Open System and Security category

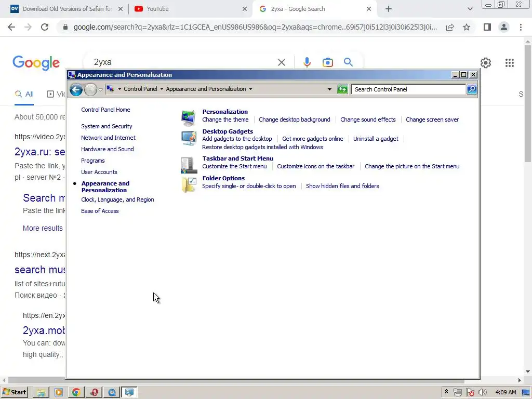pyautogui.click(x=107, y=126)
